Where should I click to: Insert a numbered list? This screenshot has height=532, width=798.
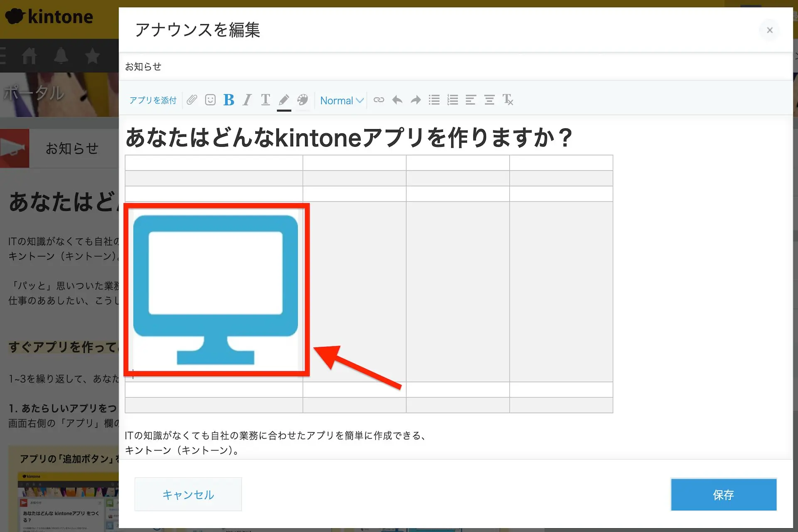[x=453, y=100]
